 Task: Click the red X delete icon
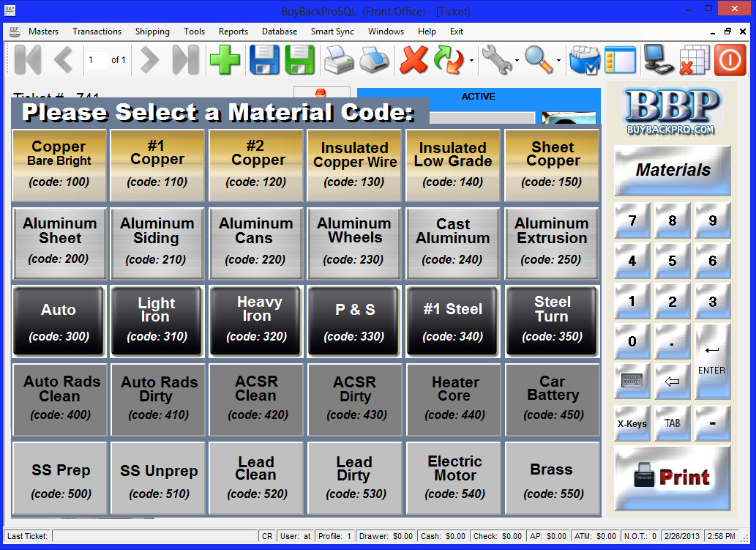point(413,60)
